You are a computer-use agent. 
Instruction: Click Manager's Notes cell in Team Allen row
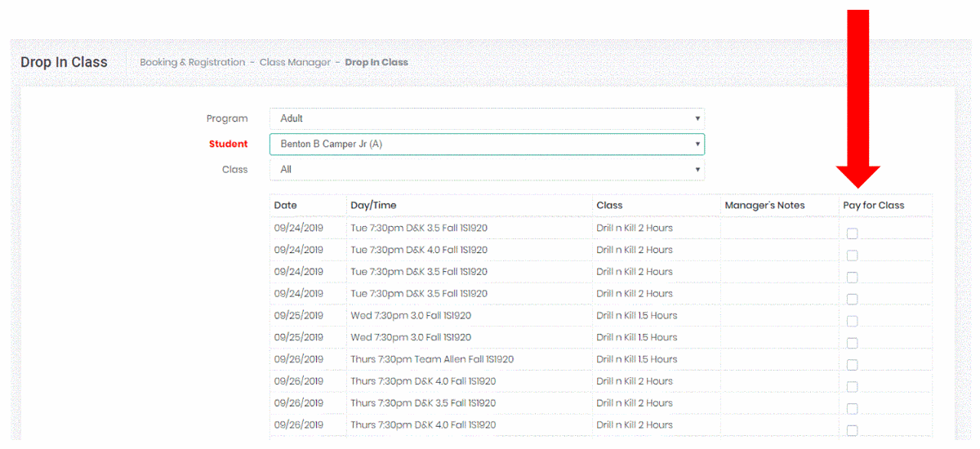point(778,359)
